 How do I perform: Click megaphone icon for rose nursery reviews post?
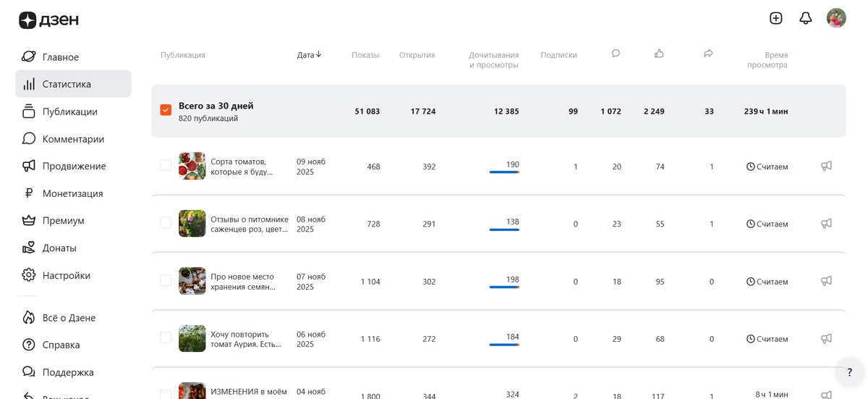826,224
